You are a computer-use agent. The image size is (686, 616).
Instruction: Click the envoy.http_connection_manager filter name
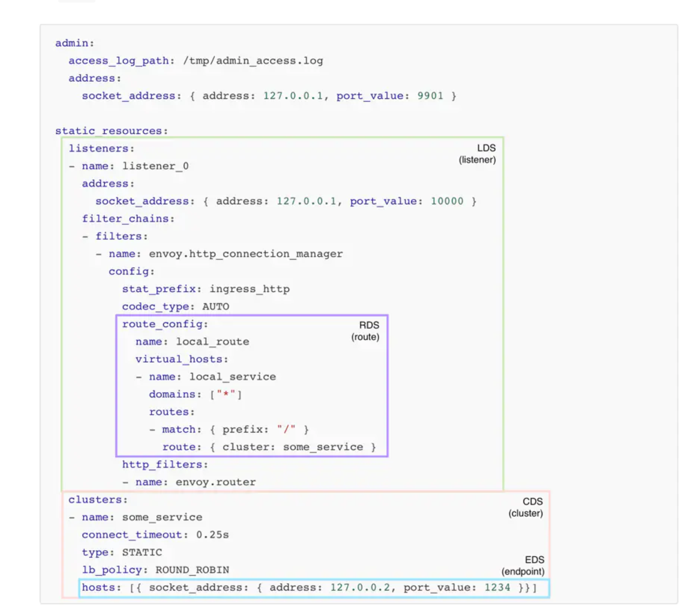click(x=245, y=254)
